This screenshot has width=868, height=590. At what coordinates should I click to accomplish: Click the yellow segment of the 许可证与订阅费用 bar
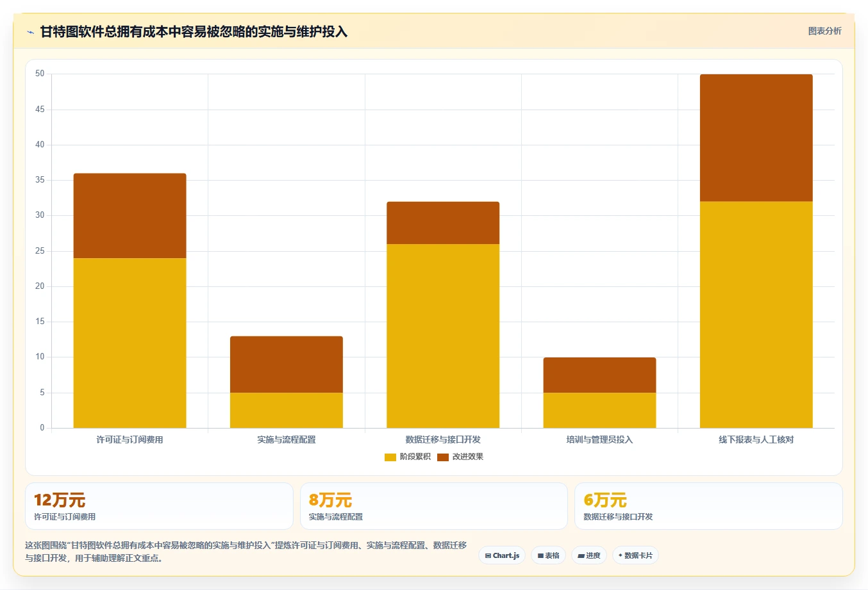tap(130, 343)
